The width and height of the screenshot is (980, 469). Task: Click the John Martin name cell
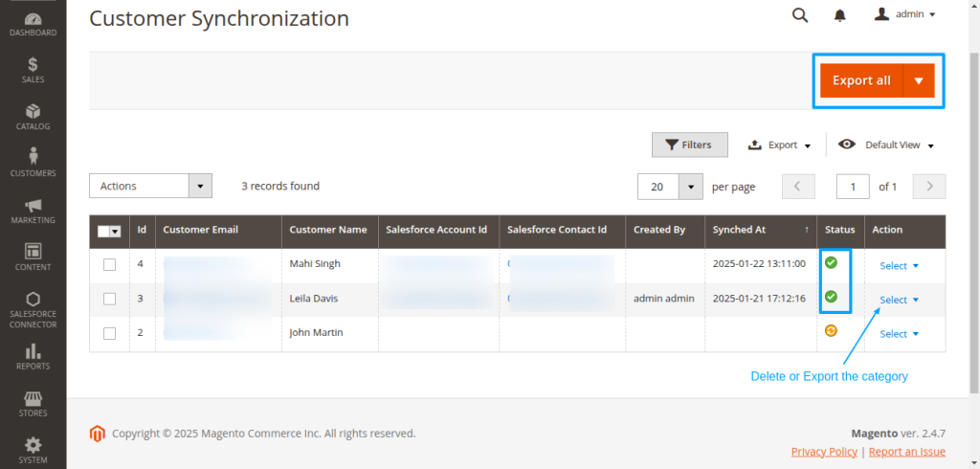[330, 333]
